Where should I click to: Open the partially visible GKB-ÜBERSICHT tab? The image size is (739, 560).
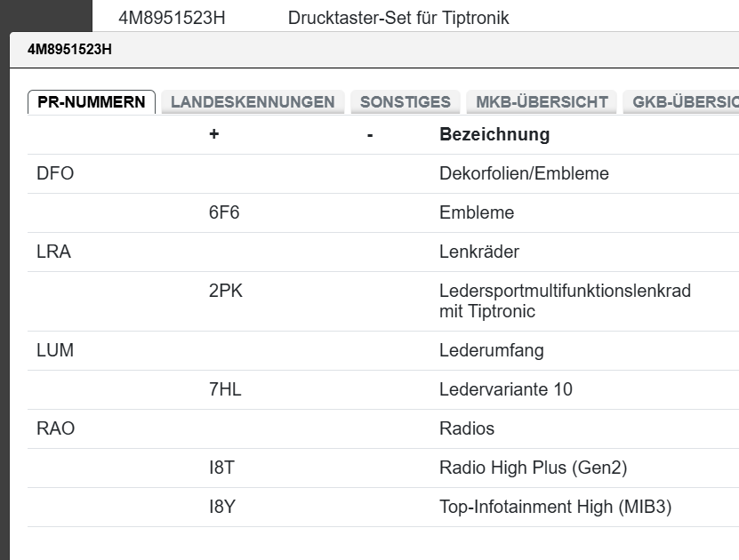(683, 102)
